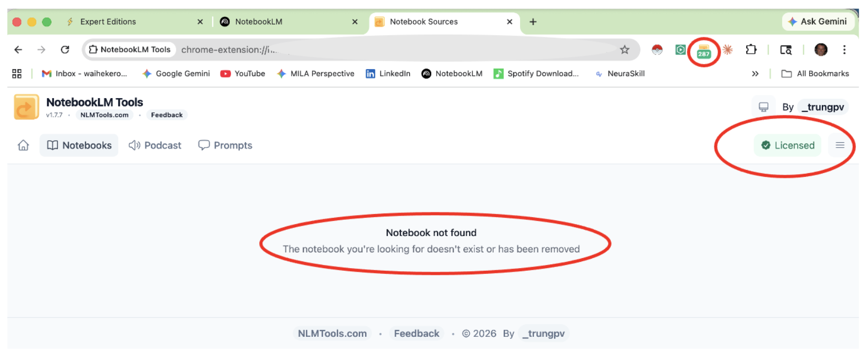The width and height of the screenshot is (868, 362).
Task: Open the MILA Perspective bookmark
Action: (316, 74)
